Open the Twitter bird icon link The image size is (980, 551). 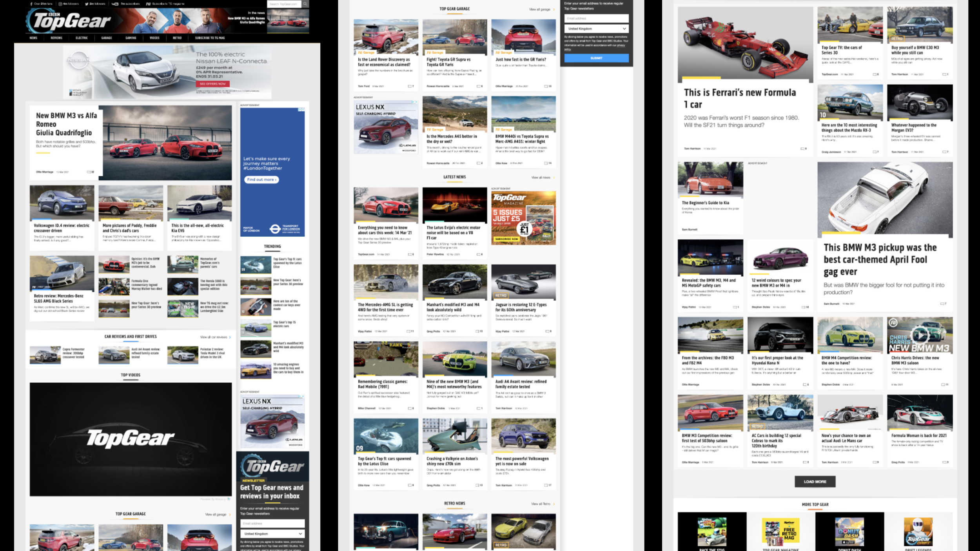coord(87,4)
